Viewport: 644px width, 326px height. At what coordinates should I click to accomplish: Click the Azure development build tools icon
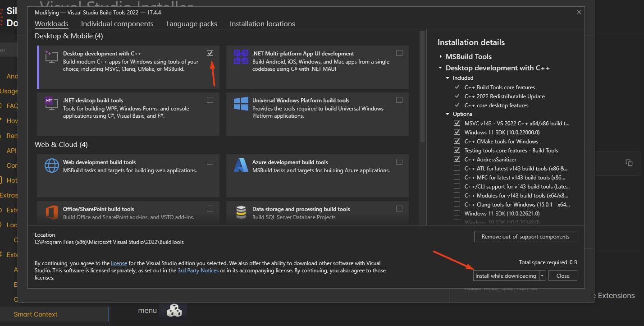pyautogui.click(x=240, y=166)
